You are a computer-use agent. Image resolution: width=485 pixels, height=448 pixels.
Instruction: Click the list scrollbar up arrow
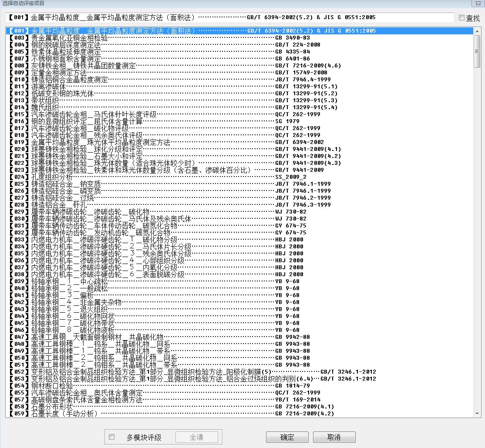point(477,30)
